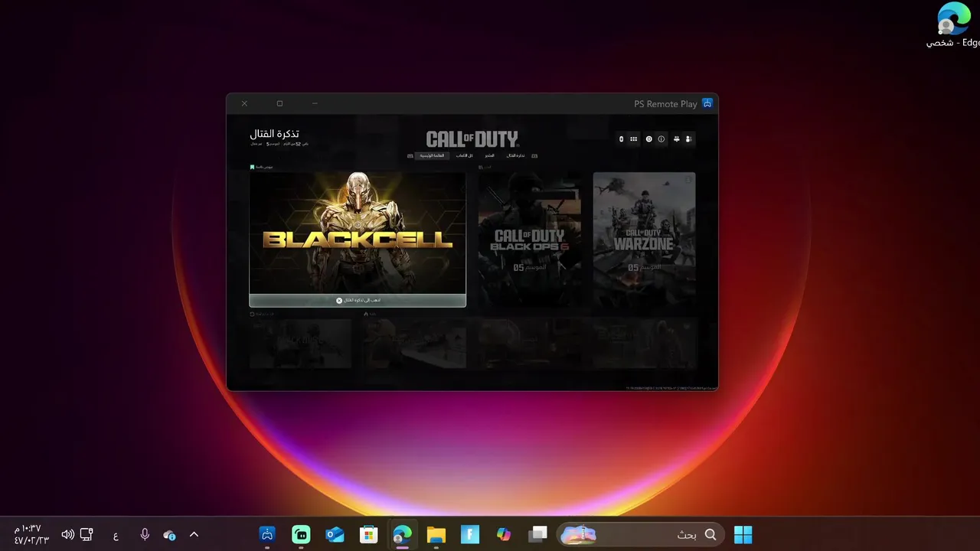The image size is (980, 551).
Task: Click the currency counter icon showing 0
Action: click(x=621, y=139)
